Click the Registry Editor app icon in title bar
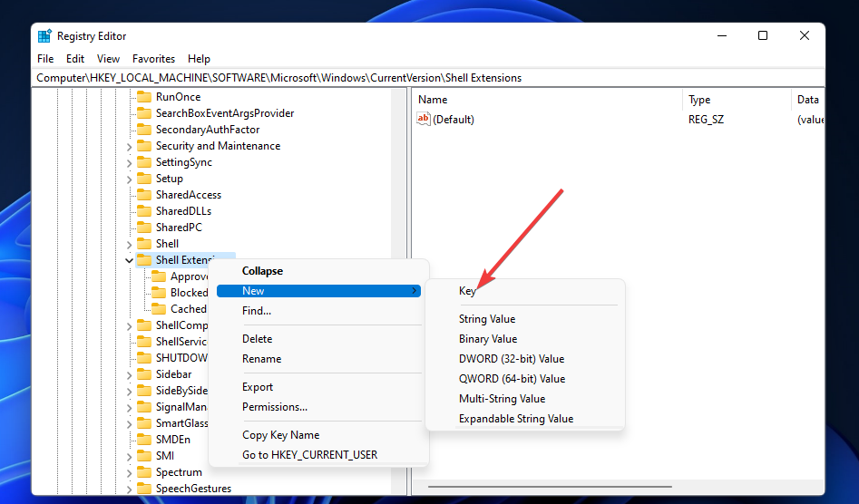Screen dimensions: 859x504 pos(44,36)
